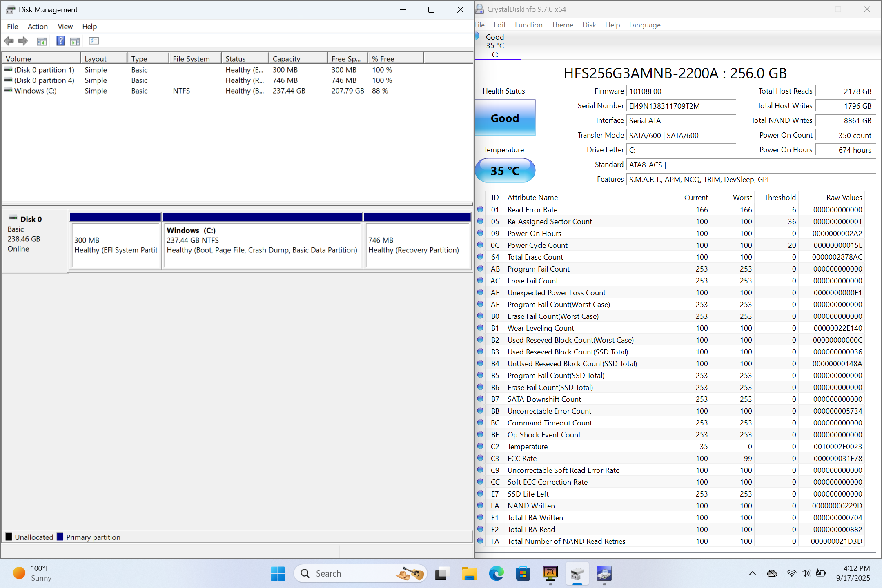This screenshot has height=588, width=882.
Task: Open the Edit menu in CrystalDiskInfo
Action: coord(499,25)
